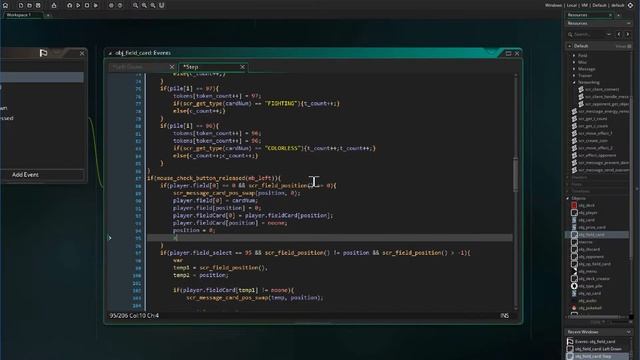Open Events: obj_field_card from Recent Windows
640x360 pixels.
pyautogui.click(x=595, y=342)
